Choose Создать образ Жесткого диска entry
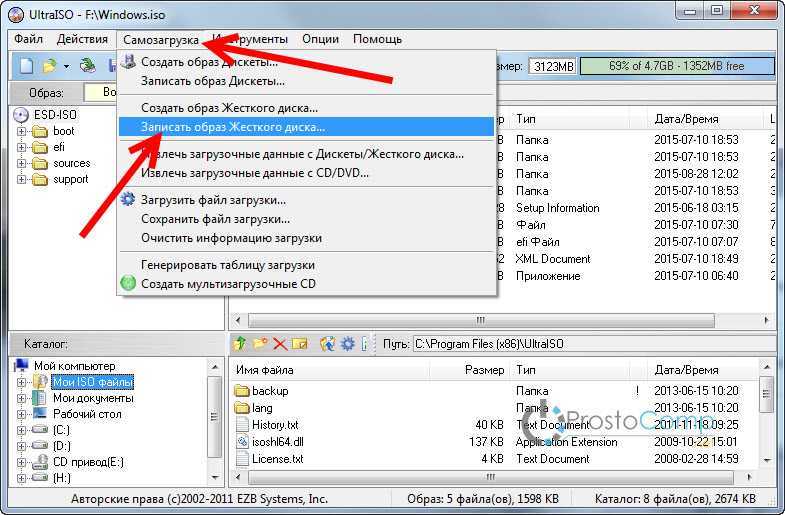Screen dimensions: 785x515 (x=306, y=108)
